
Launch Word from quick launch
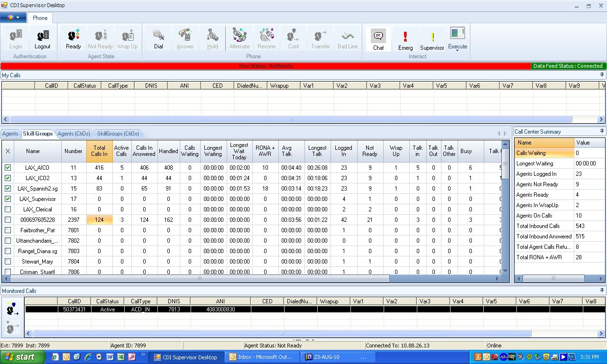(110, 357)
